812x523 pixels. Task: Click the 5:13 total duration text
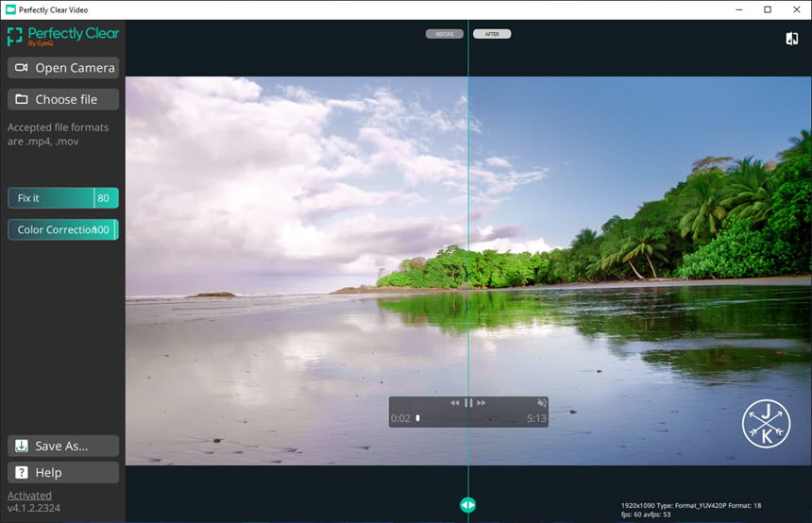pyautogui.click(x=536, y=418)
